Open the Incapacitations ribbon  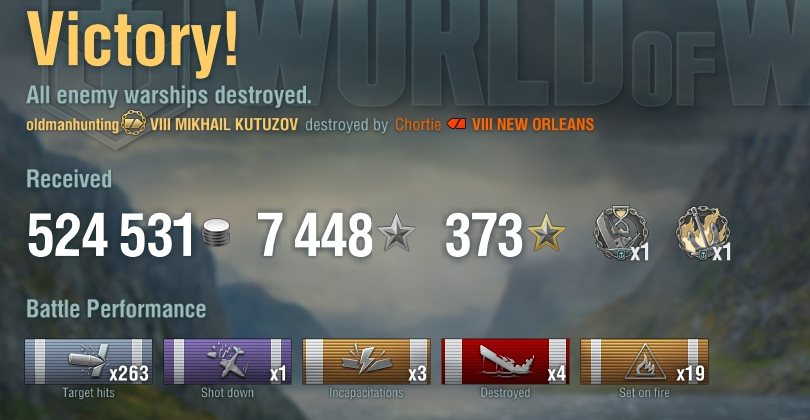(x=366, y=361)
